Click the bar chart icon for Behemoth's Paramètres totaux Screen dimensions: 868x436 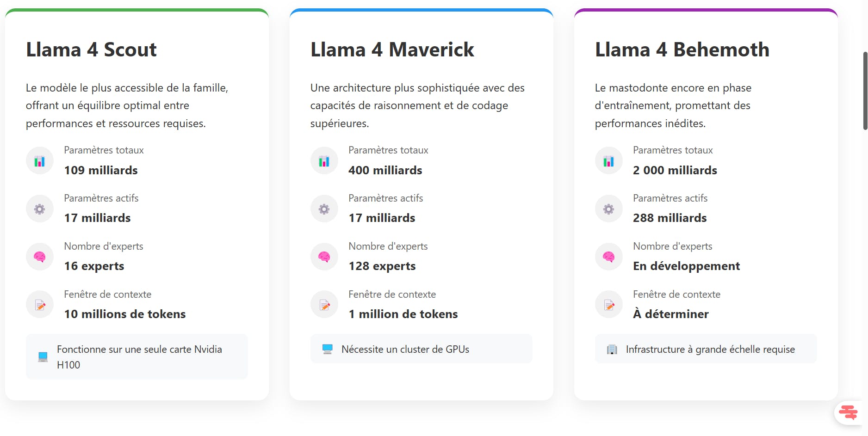608,160
